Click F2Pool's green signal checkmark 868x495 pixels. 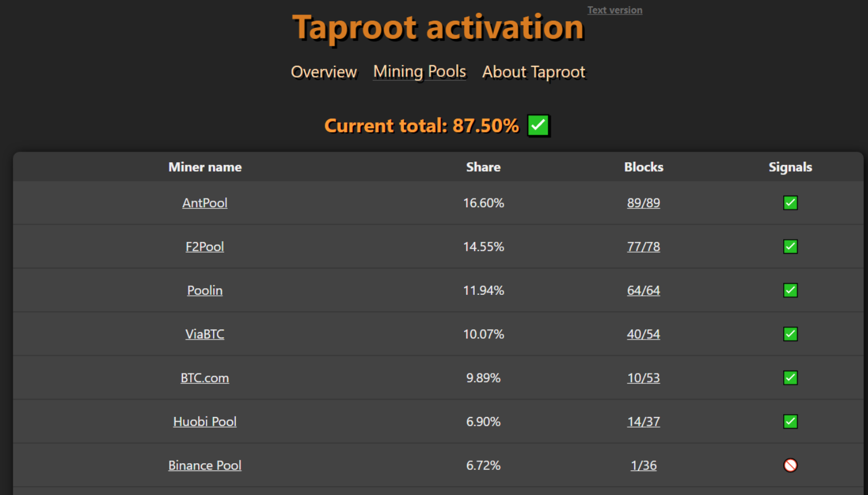tap(790, 246)
